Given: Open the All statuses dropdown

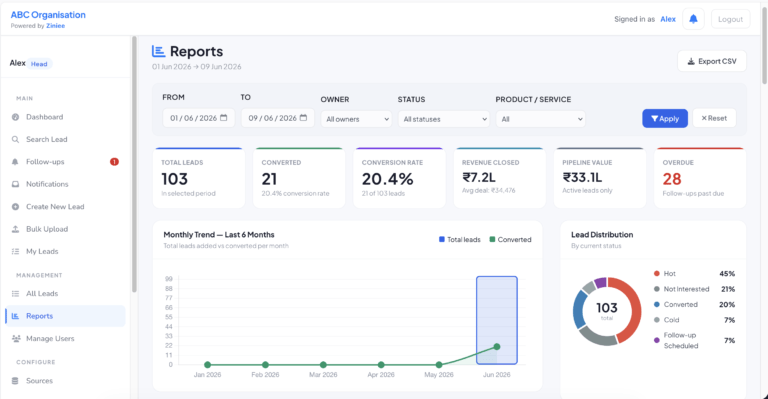Looking at the screenshot, I should (444, 119).
